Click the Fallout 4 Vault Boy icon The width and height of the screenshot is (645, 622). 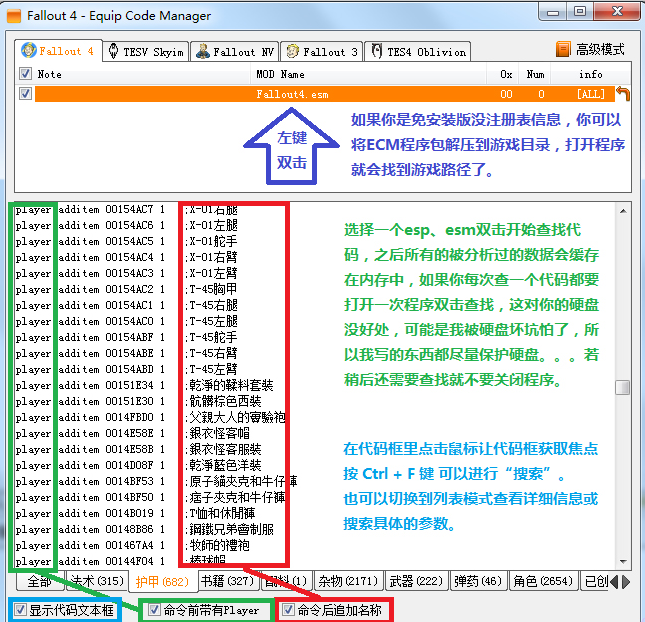pos(30,51)
